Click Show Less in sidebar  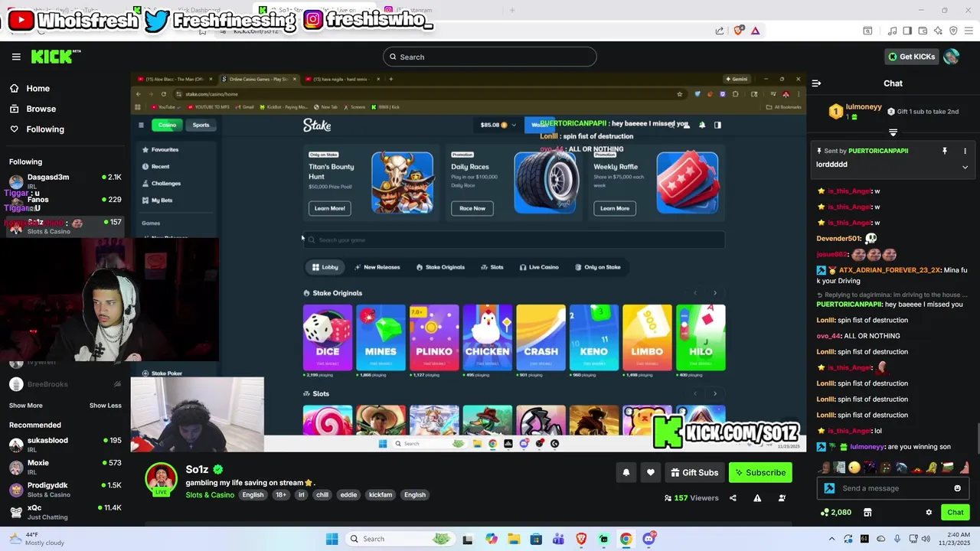106,406
